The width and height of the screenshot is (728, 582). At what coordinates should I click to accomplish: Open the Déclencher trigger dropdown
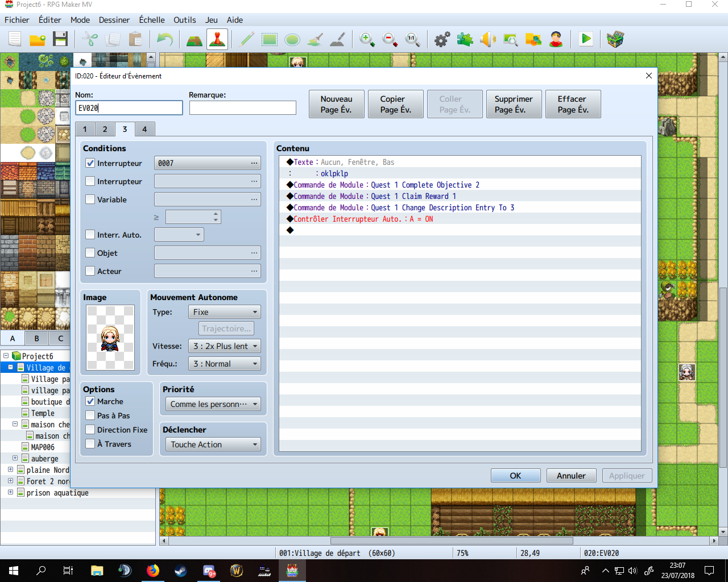213,444
